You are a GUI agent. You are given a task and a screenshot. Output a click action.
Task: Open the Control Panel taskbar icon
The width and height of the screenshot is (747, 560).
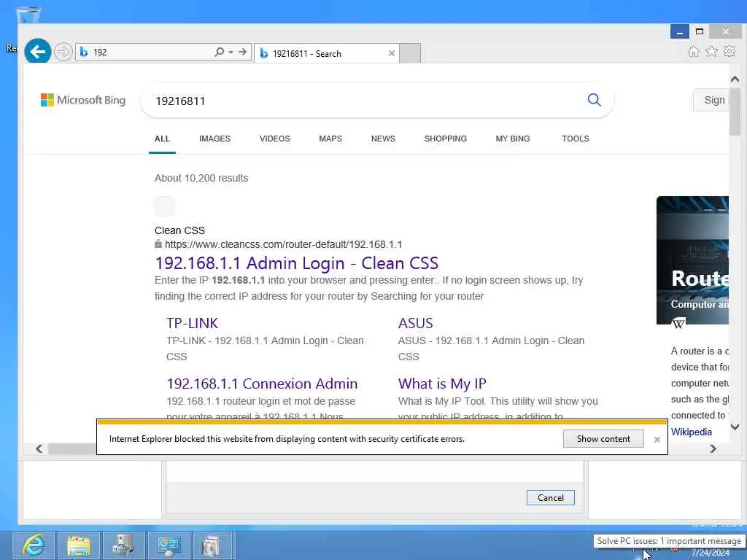point(169,545)
